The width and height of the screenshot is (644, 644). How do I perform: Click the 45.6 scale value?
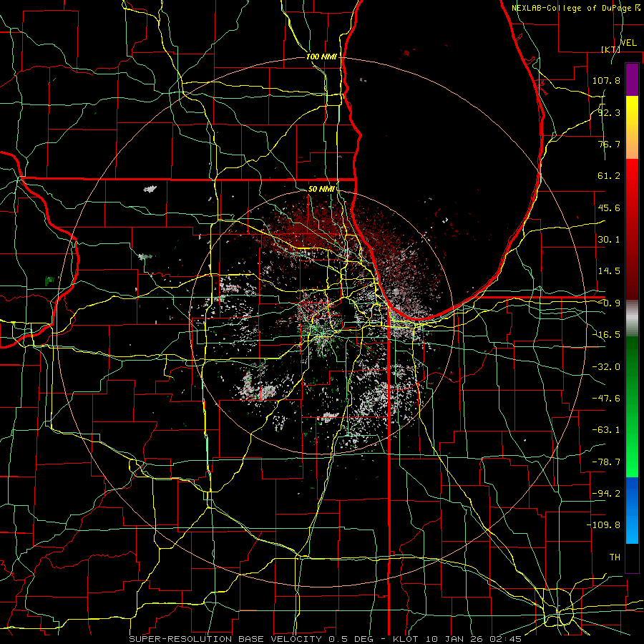[609, 208]
